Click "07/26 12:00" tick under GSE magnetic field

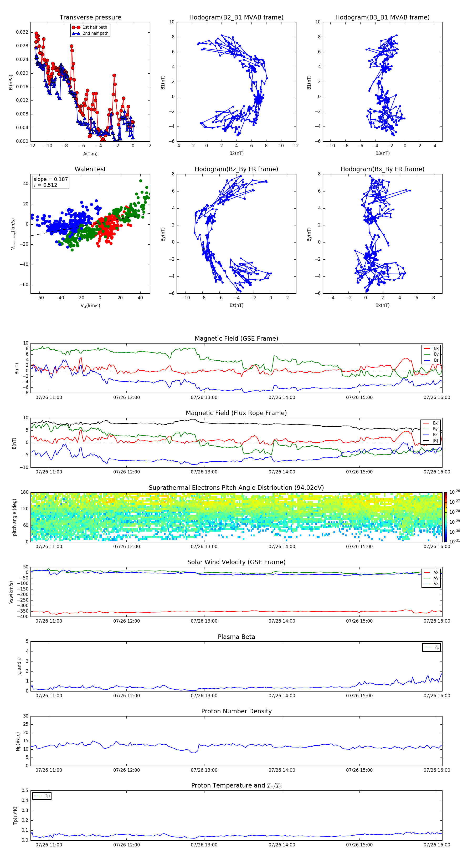coord(127,398)
